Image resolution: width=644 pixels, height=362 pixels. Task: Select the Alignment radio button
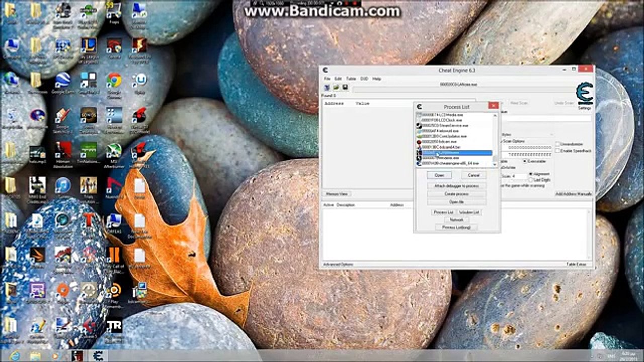pos(531,174)
